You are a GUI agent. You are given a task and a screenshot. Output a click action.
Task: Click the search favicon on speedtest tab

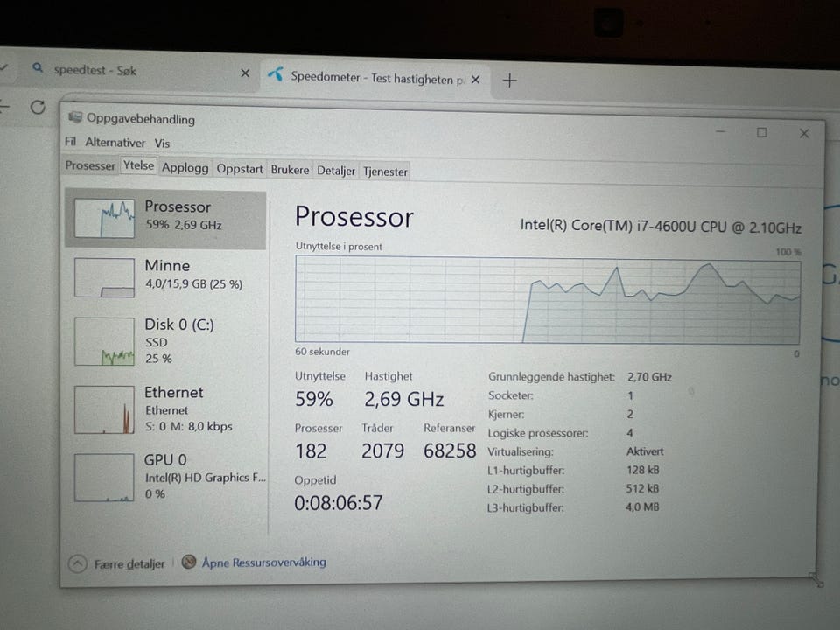coord(37,68)
